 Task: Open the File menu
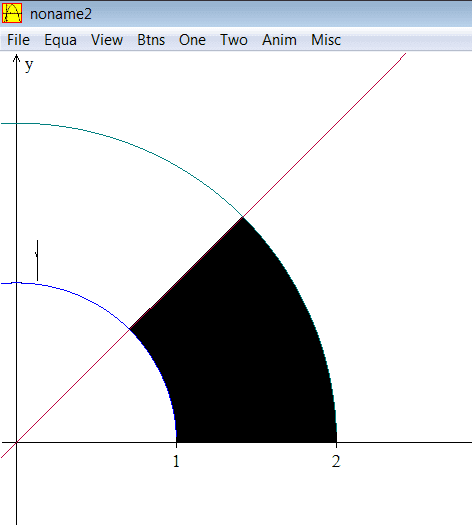18,40
